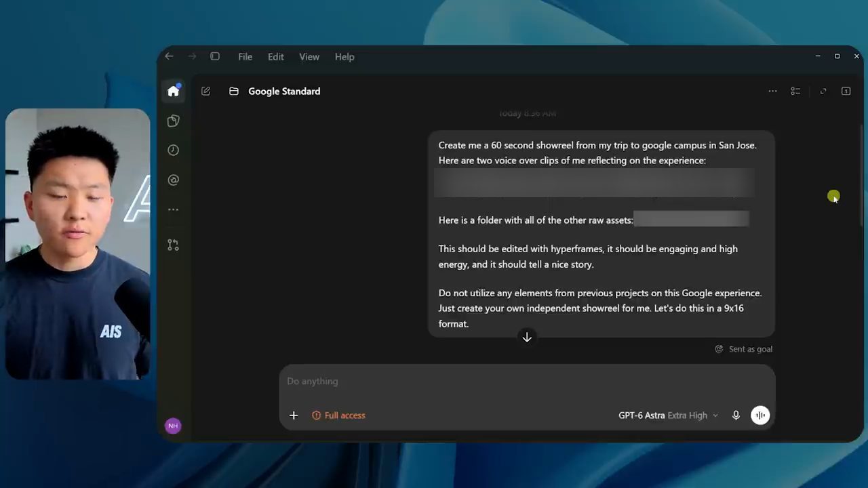Click the webcam video overlay thumbnail

(x=77, y=244)
